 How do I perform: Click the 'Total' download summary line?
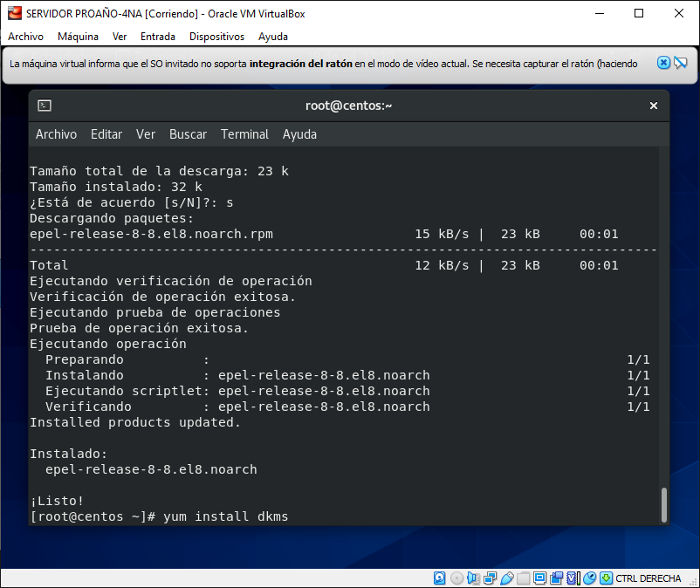(x=324, y=265)
